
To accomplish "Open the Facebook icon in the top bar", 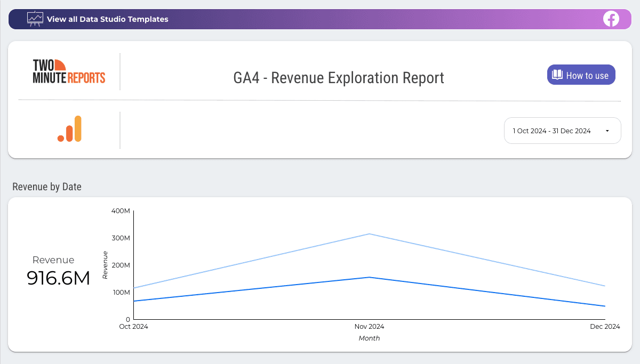I will [611, 19].
